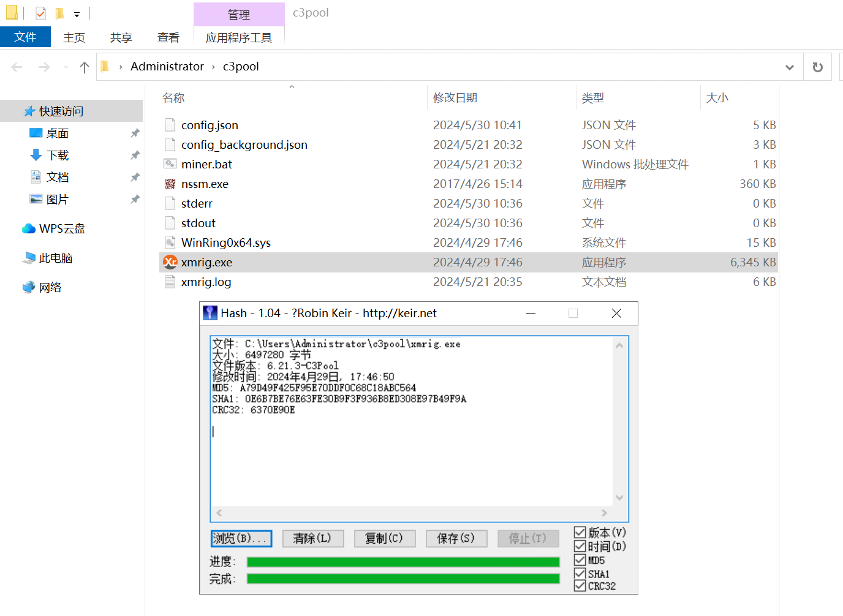Click the 网络 network icon
Image resolution: width=843 pixels, height=616 pixels.
pyautogui.click(x=29, y=287)
